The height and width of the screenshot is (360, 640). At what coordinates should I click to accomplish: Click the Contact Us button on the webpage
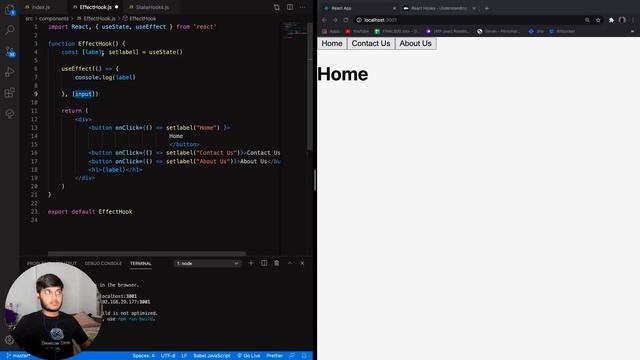click(x=371, y=43)
